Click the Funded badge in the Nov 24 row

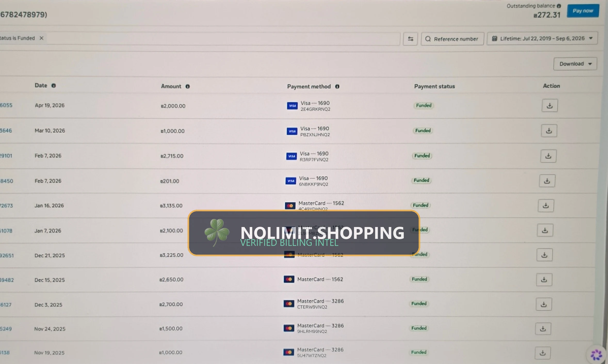419,328
